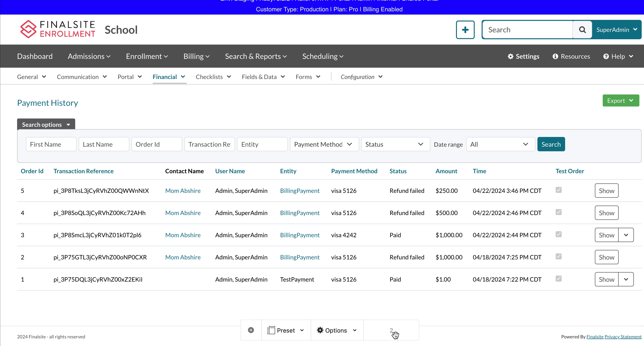Open the Preset menu in bottom toolbar
Image resolution: width=644 pixels, height=346 pixels.
pos(286,330)
